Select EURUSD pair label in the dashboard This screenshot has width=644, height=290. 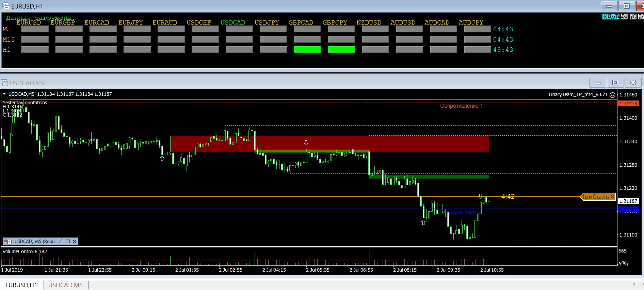click(x=29, y=22)
